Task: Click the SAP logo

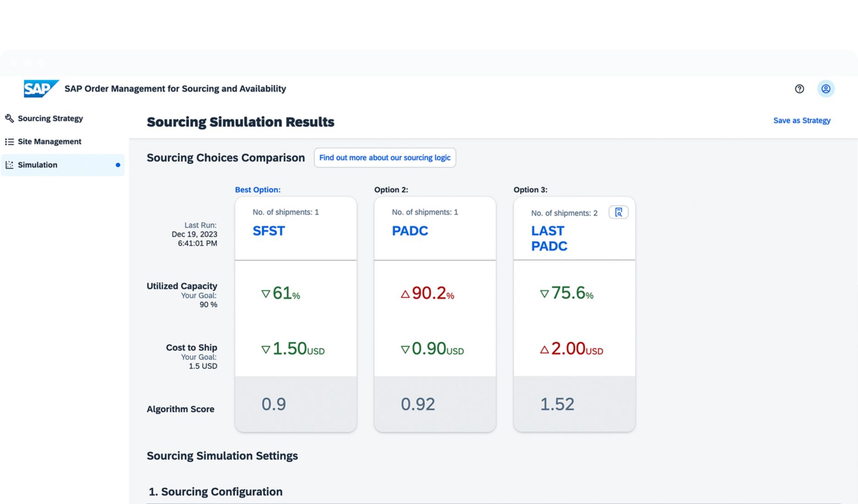Action: (41, 88)
